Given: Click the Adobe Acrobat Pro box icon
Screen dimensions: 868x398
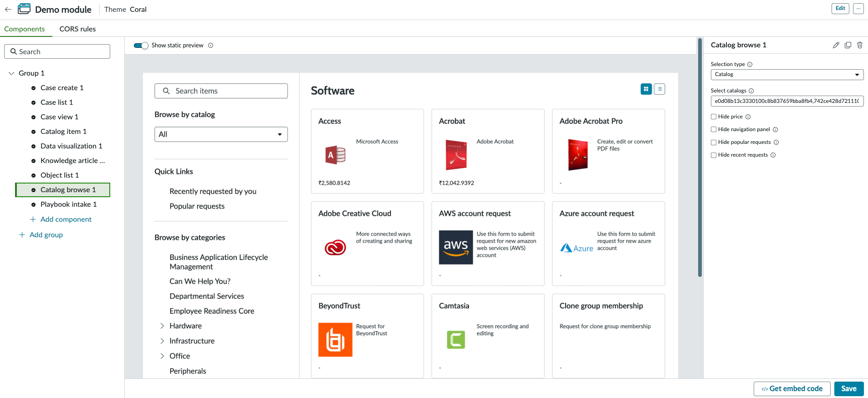Looking at the screenshot, I should click(x=577, y=155).
